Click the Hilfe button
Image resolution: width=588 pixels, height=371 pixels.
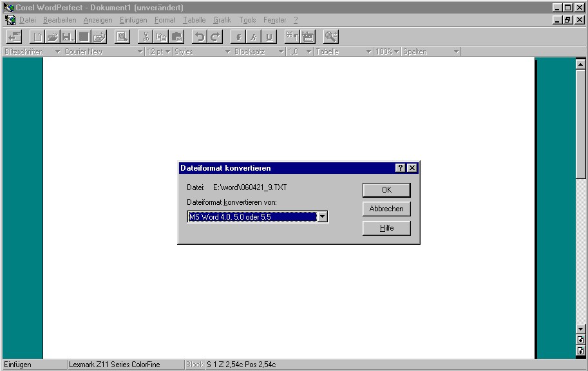[386, 228]
